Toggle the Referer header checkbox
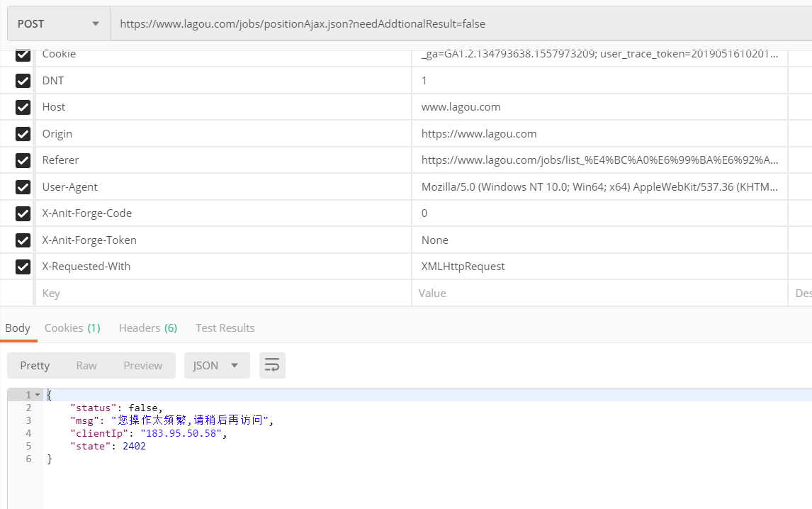This screenshot has width=812, height=509. point(23,160)
